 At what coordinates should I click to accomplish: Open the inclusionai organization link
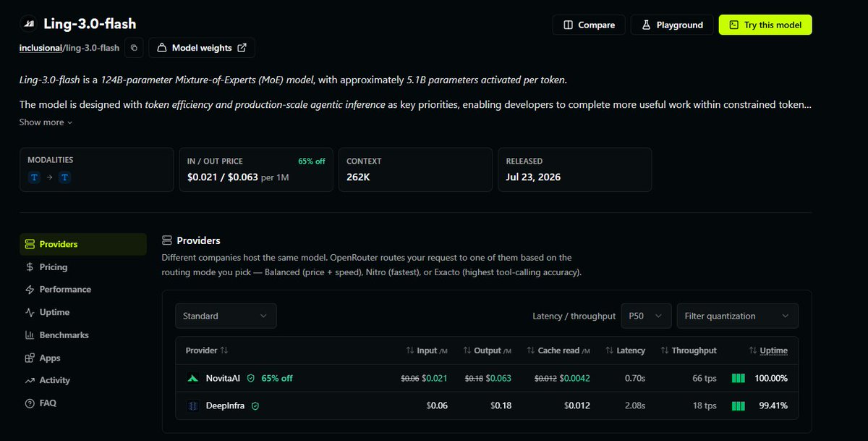click(x=41, y=48)
